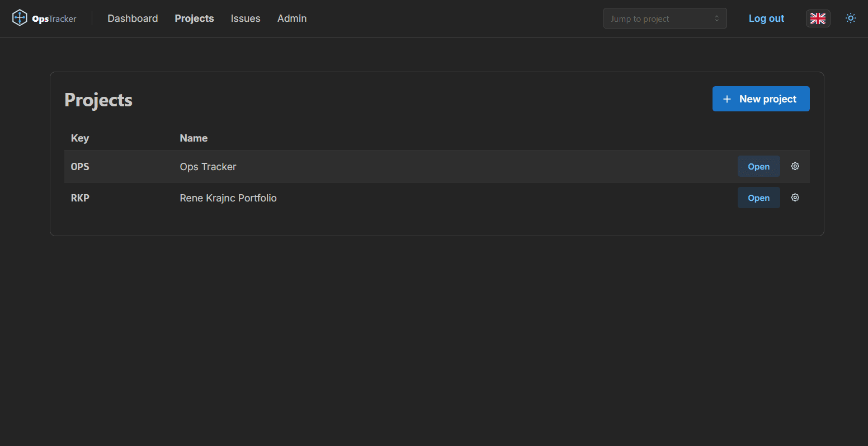Toggle the language selector flag
Screen dimensions: 868x446
818,18
